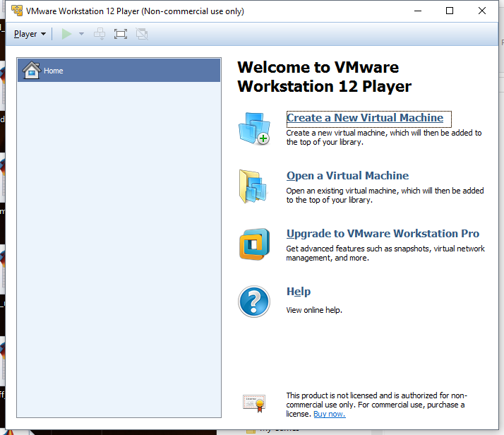This screenshot has height=435, width=504.
Task: Close the VMware Player window
Action: tap(482, 11)
